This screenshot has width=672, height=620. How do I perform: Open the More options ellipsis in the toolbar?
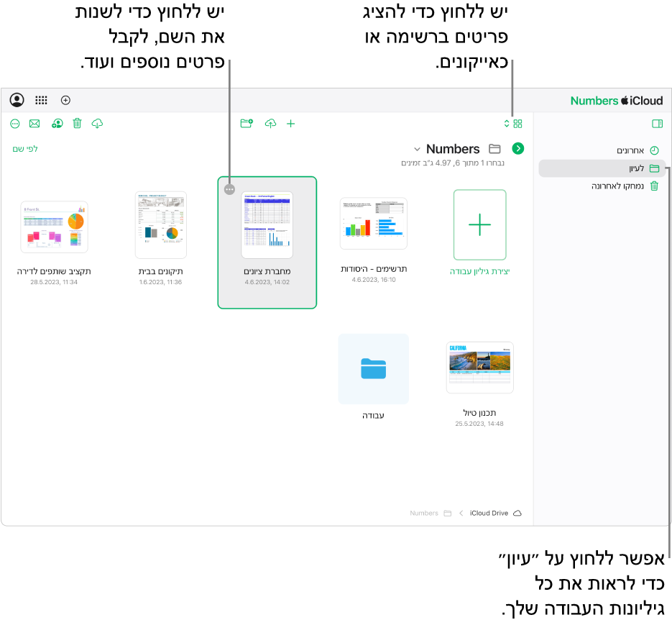(x=15, y=124)
